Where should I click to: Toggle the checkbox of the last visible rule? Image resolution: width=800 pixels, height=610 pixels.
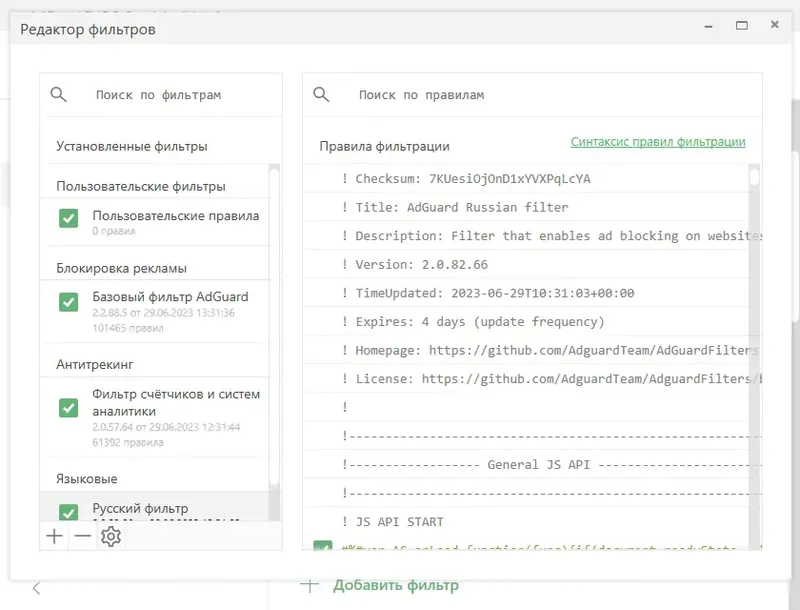coord(323,548)
